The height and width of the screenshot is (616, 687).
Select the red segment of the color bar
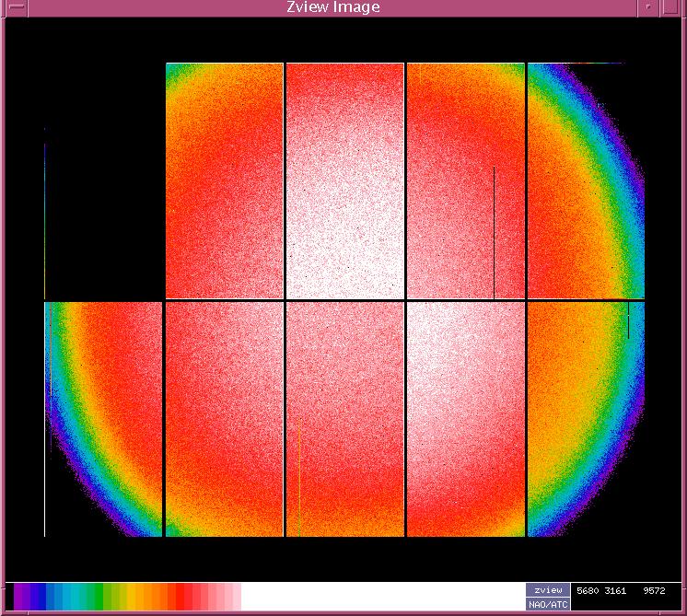click(x=182, y=597)
